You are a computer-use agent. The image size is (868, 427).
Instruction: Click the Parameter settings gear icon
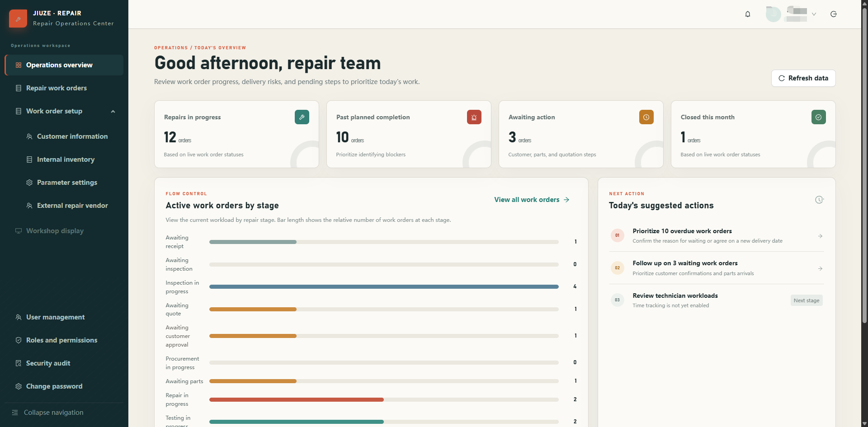coord(29,183)
